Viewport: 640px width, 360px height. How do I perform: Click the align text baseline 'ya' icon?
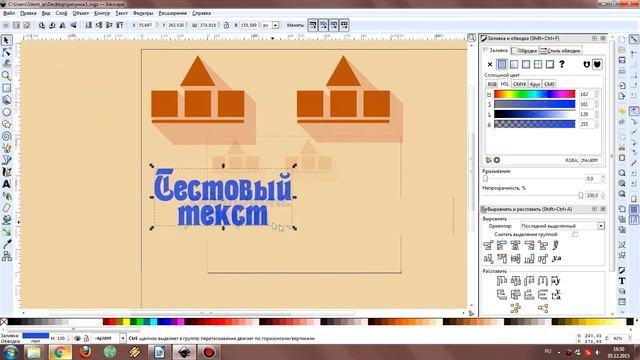click(556, 258)
